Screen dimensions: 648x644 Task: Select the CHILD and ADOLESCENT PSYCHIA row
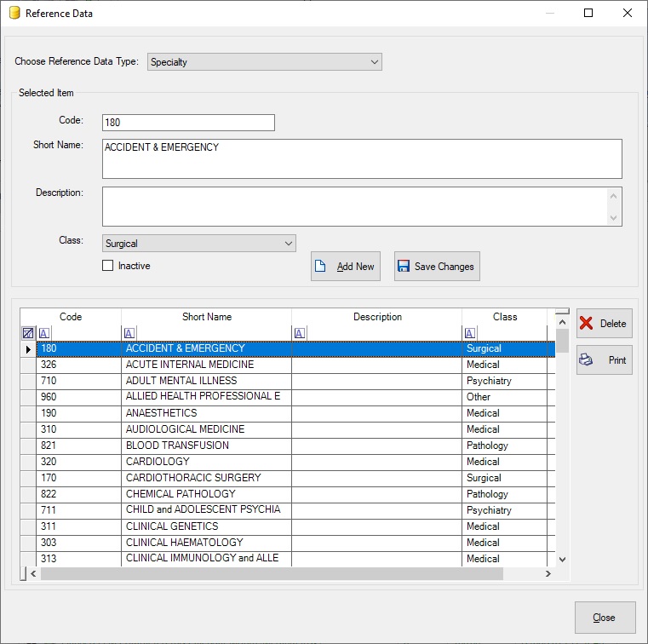pos(288,510)
